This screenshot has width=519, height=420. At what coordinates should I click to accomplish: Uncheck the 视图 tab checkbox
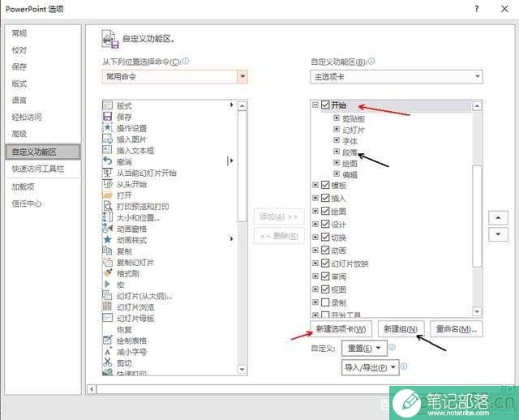click(325, 289)
